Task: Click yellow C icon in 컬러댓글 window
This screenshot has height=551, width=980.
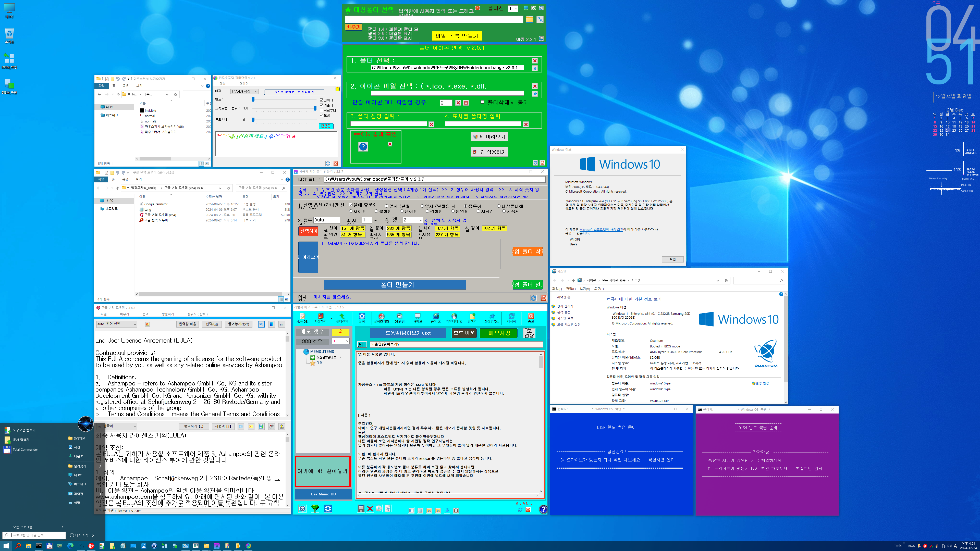Action: [x=337, y=89]
